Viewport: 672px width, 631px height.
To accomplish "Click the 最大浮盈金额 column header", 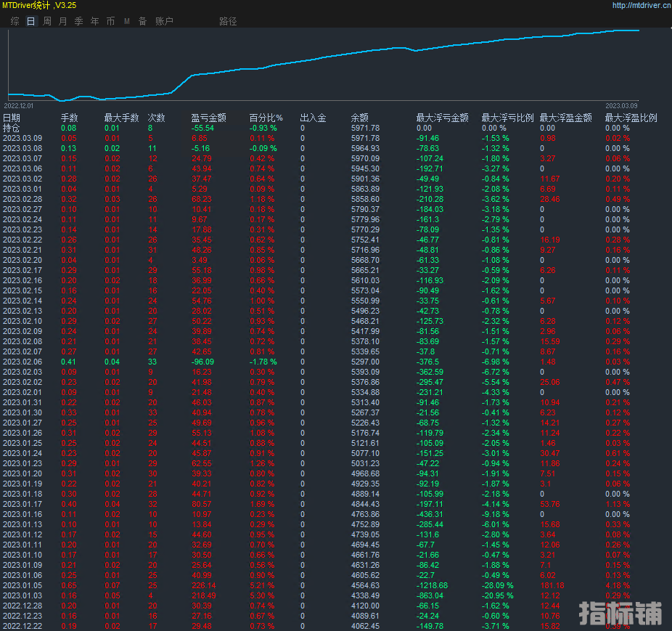I will [x=566, y=118].
